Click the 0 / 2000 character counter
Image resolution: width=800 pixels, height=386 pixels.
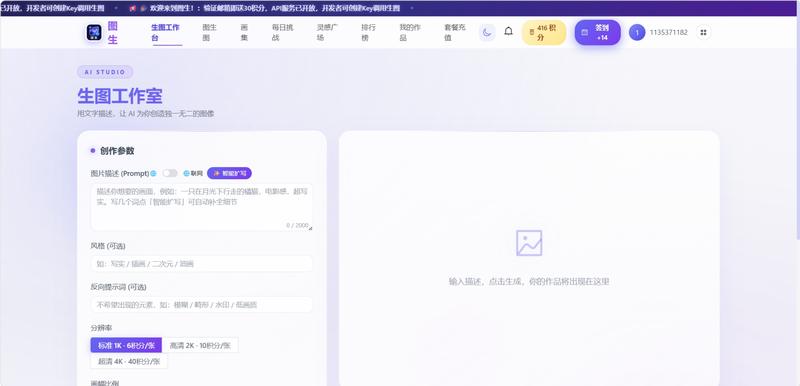297,225
